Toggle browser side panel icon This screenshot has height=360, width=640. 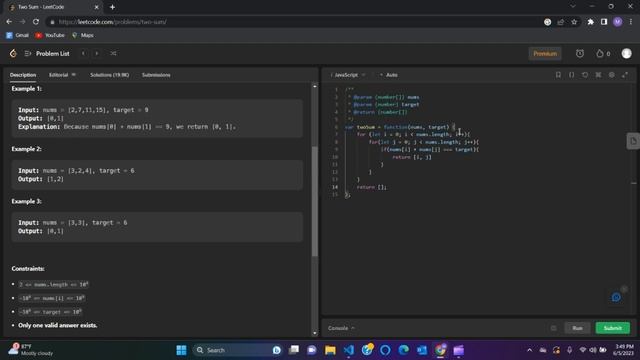point(604,22)
